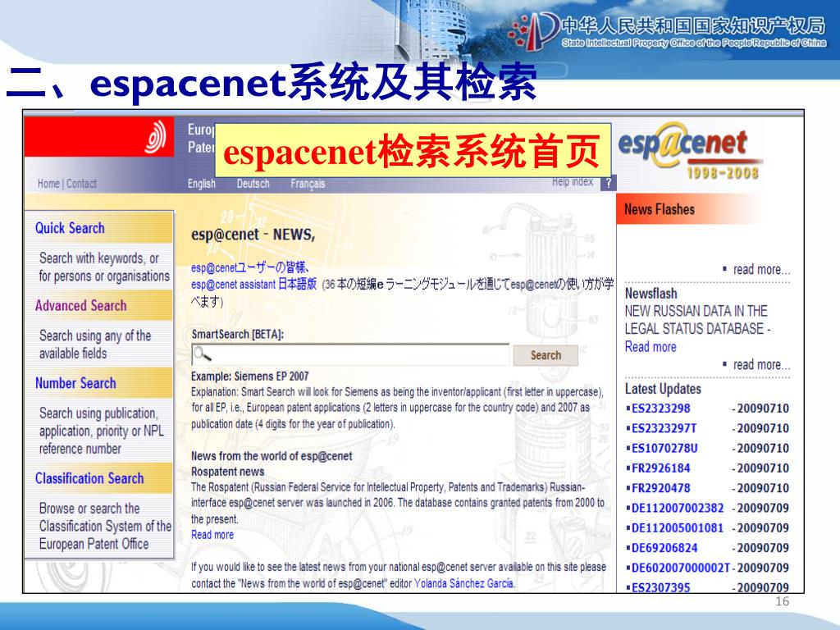Click the Search button
840x630 pixels.
coord(546,355)
